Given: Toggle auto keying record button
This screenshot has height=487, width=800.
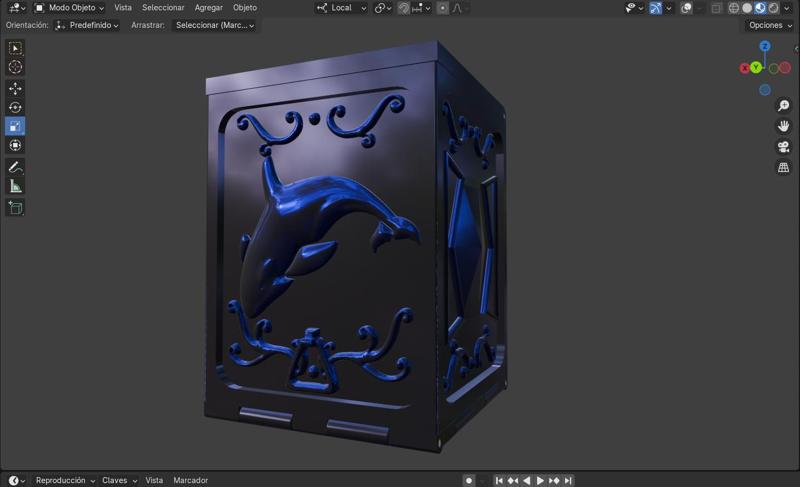Looking at the screenshot, I should tap(468, 480).
